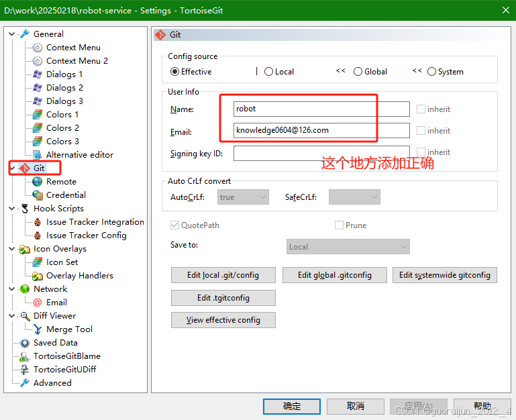
Task: Click the Colors 2 palette icon
Action: click(38, 128)
